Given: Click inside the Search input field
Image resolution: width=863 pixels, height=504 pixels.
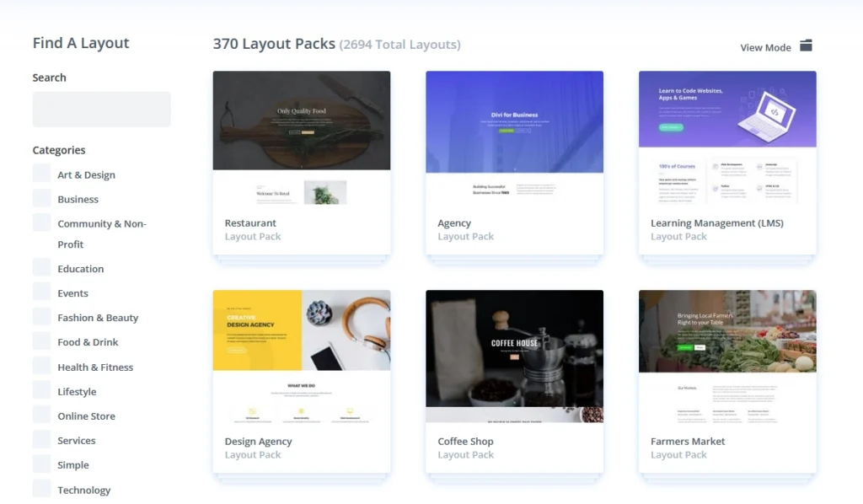Looking at the screenshot, I should click(x=101, y=109).
